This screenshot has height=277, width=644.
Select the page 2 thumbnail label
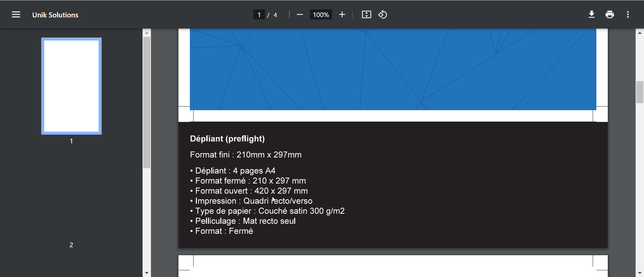point(71,245)
